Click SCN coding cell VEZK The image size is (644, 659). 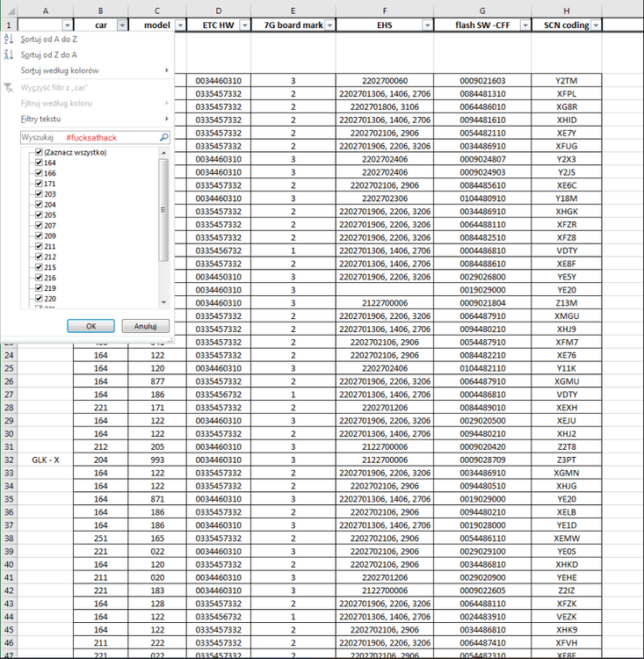click(567, 617)
